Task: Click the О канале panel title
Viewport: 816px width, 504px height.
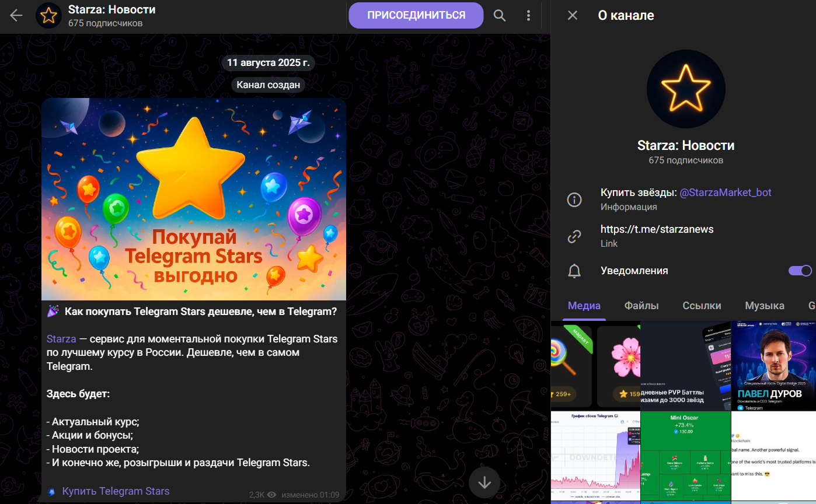Action: (x=626, y=16)
